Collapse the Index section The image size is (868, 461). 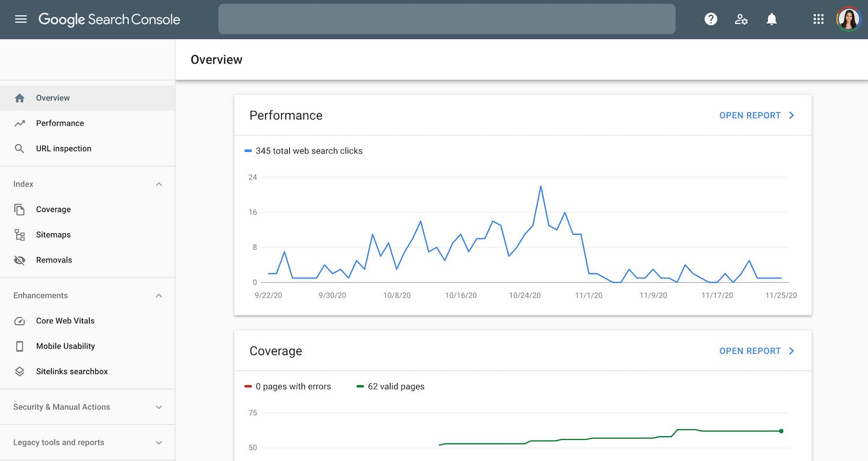[159, 184]
